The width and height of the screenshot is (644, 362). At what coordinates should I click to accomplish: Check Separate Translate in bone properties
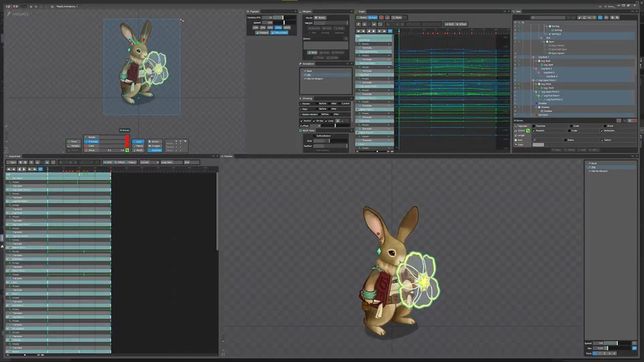click(534, 126)
